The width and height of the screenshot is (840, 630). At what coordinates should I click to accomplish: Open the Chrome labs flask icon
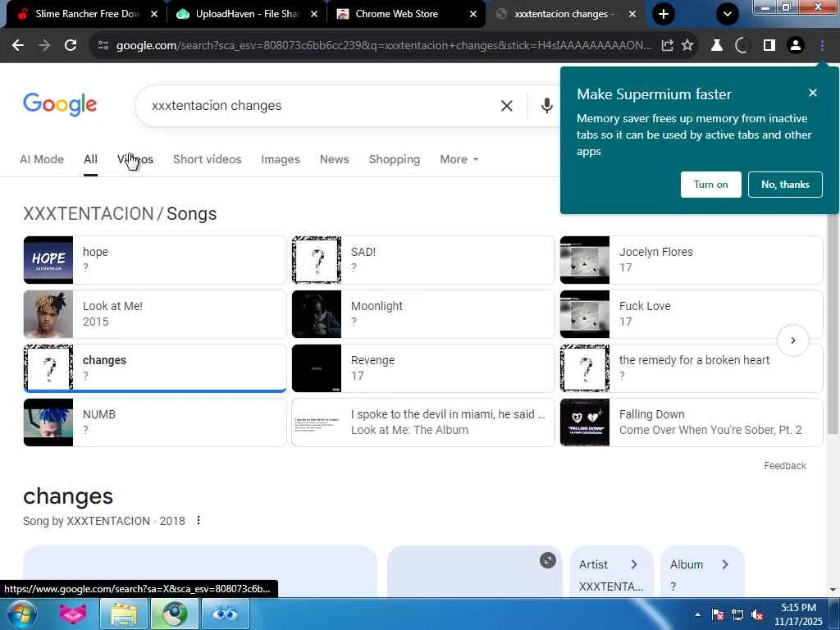click(x=716, y=46)
